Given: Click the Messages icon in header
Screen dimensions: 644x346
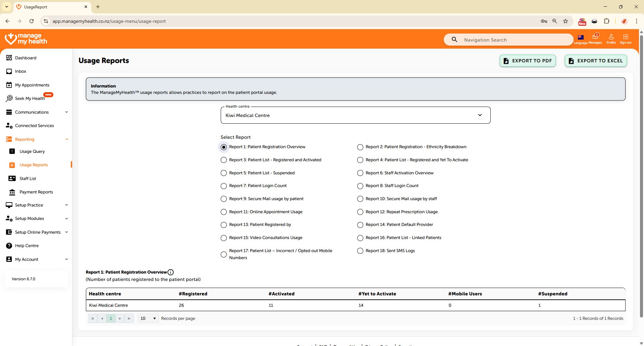Looking at the screenshot, I should pos(595,37).
